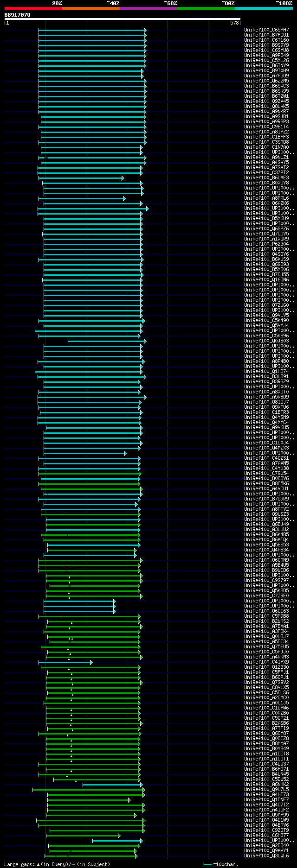Select the UniRef100_C1GYW6 label
Viewport: 297px width, 868px height.
coord(266,708)
